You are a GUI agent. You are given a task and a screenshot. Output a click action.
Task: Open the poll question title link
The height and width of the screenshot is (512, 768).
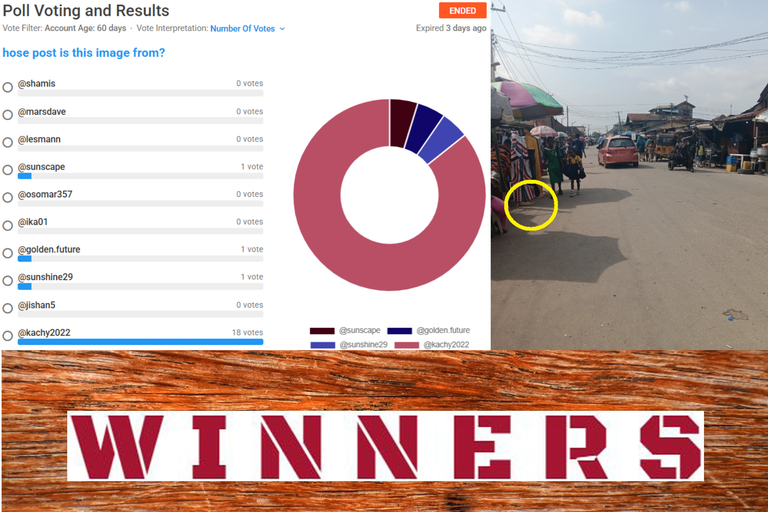[x=84, y=52]
